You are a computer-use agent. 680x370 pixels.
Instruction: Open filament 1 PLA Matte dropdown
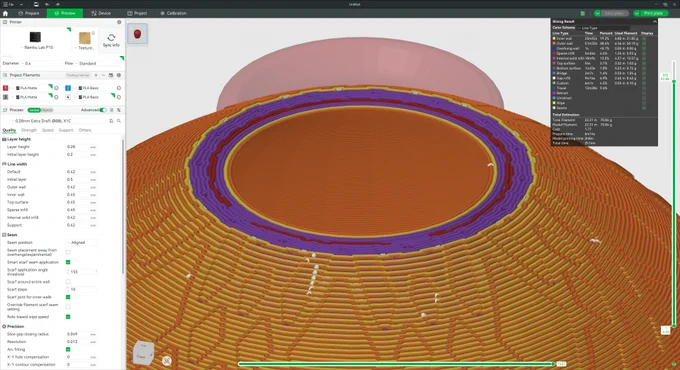pos(31,88)
